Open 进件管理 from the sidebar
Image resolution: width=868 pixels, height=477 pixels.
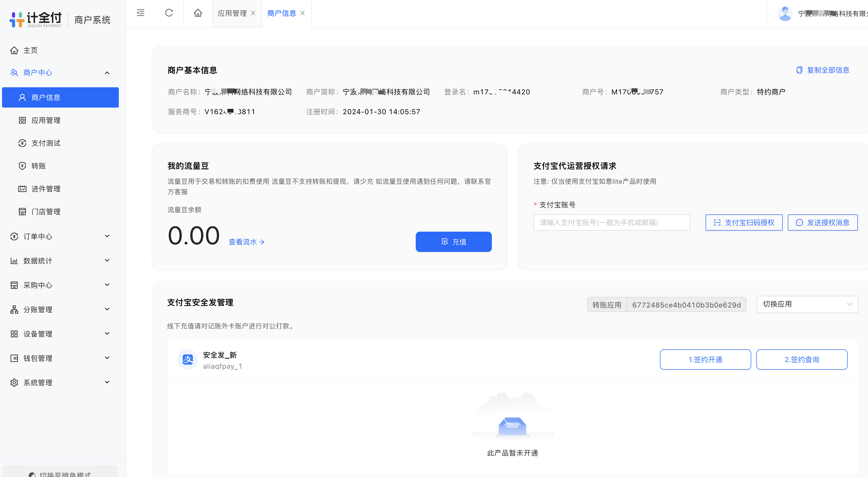(61, 189)
